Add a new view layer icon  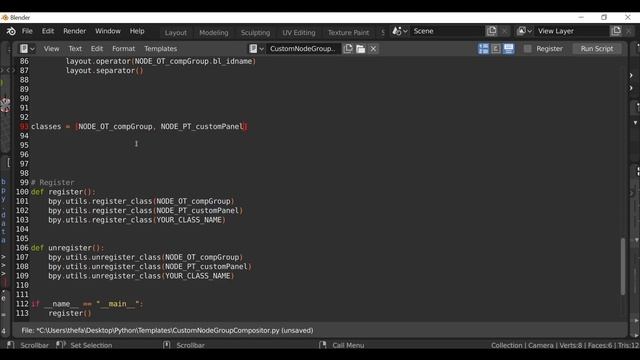[x=616, y=31]
